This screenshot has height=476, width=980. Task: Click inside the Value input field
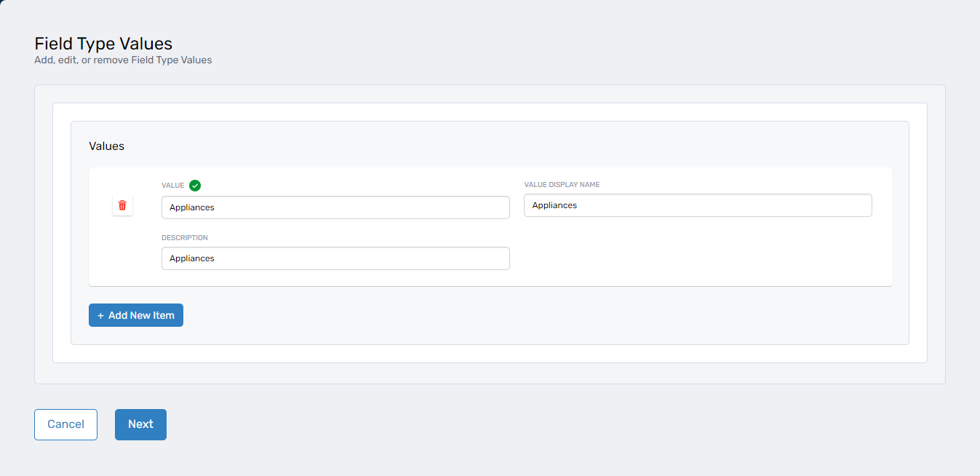(x=335, y=207)
